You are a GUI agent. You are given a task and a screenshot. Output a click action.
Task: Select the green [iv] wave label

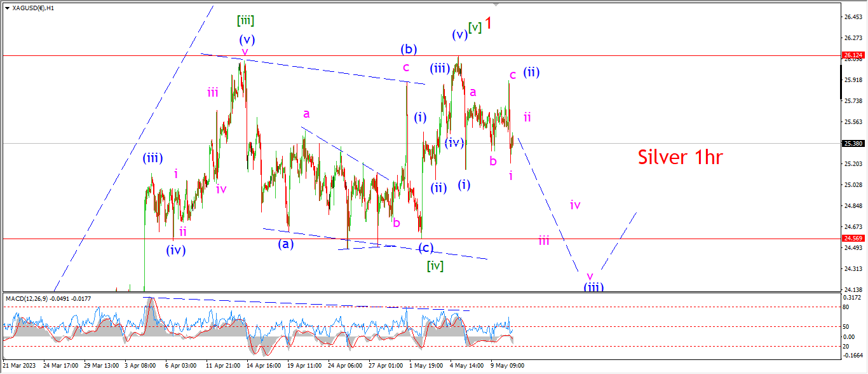tap(435, 265)
